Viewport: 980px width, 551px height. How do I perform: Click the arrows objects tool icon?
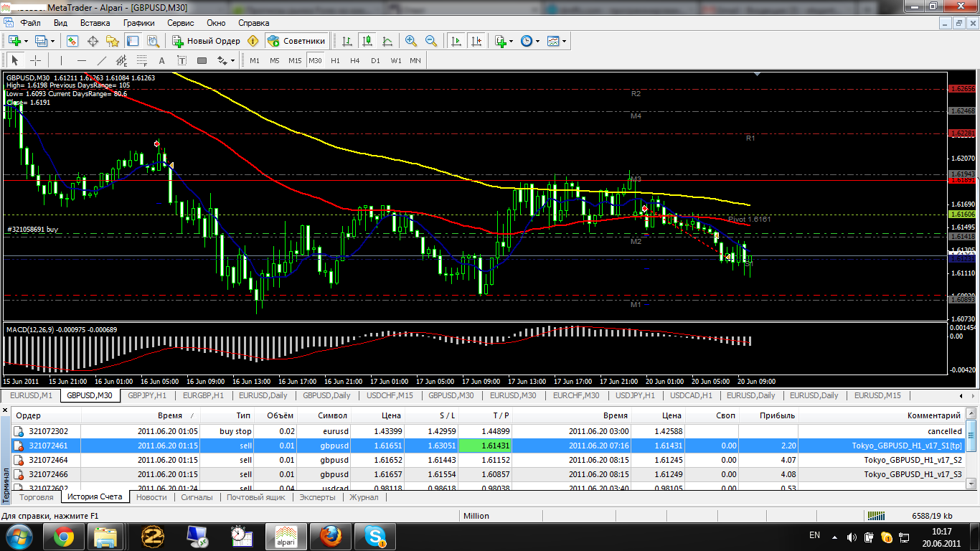tap(222, 60)
